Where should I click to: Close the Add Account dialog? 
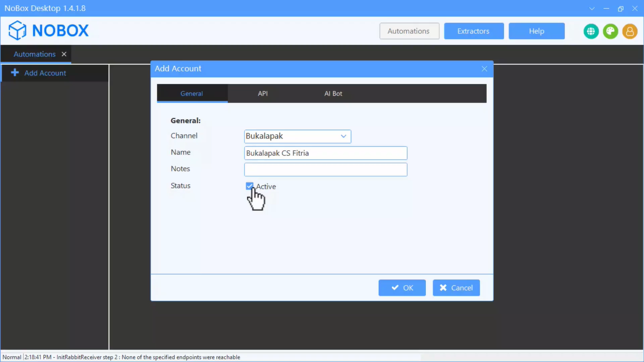pyautogui.click(x=484, y=69)
